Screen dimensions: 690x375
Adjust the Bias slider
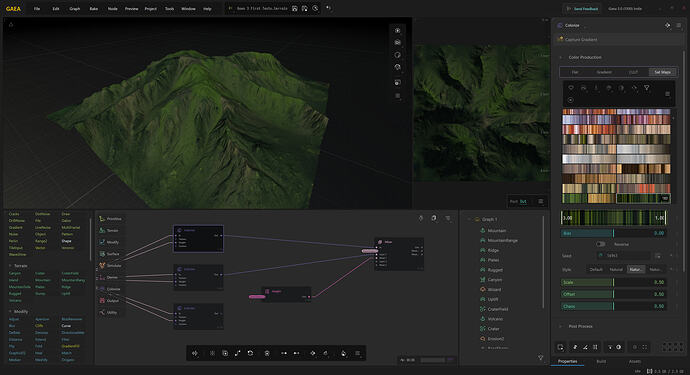coord(613,233)
